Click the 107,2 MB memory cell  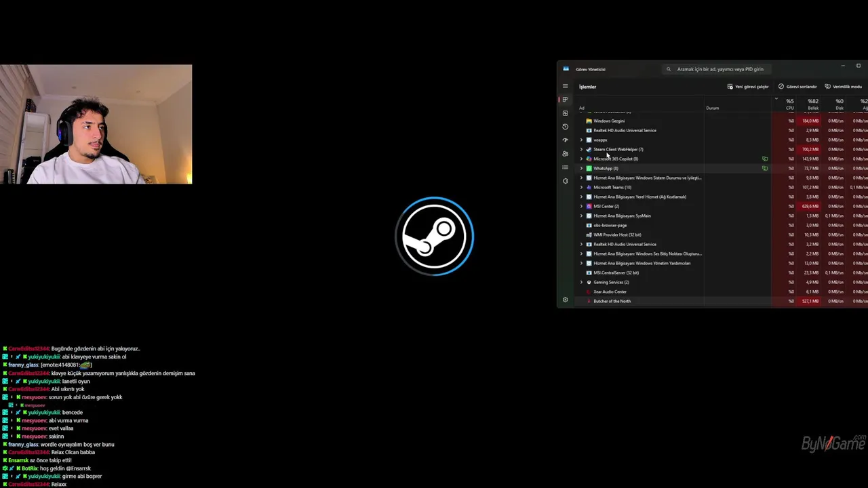point(810,187)
